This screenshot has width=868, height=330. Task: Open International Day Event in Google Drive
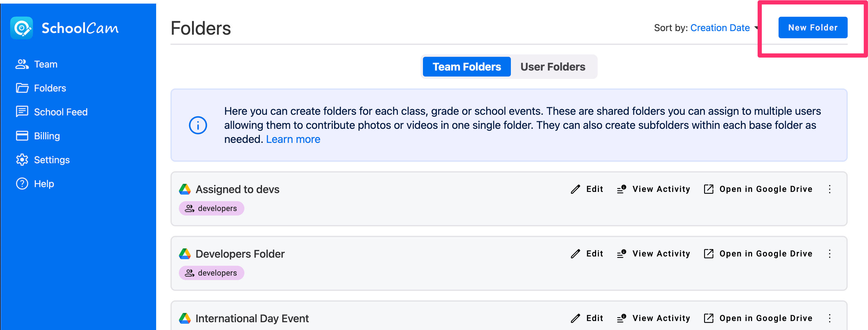click(x=758, y=319)
